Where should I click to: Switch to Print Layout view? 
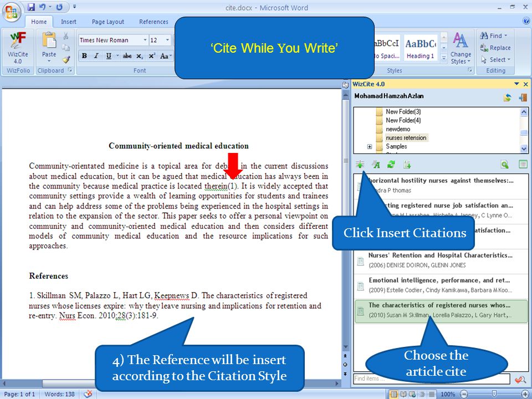[x=394, y=394]
